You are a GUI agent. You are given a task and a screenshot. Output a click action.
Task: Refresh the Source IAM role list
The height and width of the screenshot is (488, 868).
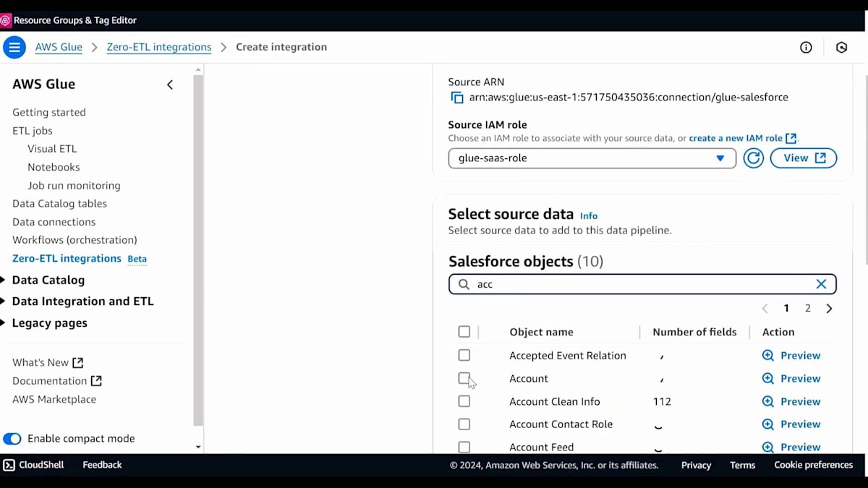754,158
